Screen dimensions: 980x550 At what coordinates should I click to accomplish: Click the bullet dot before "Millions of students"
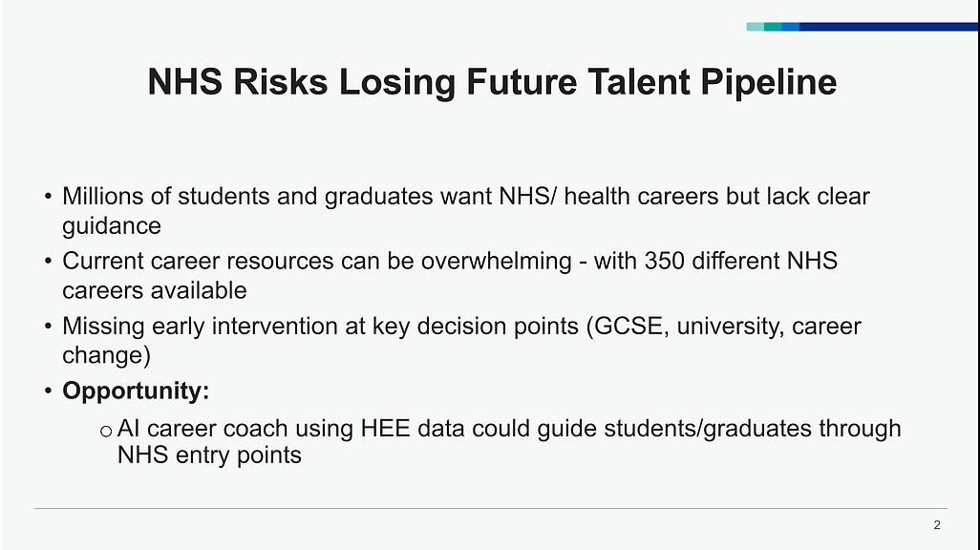coord(48,197)
